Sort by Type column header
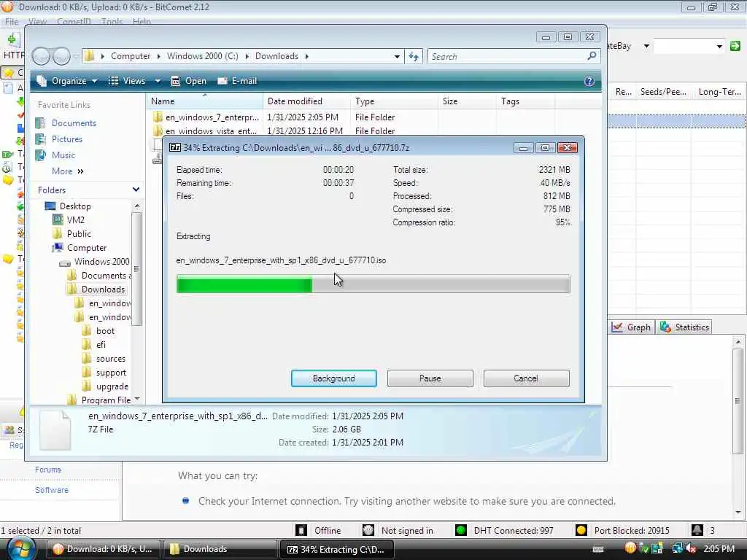This screenshot has width=747, height=560. 394,101
